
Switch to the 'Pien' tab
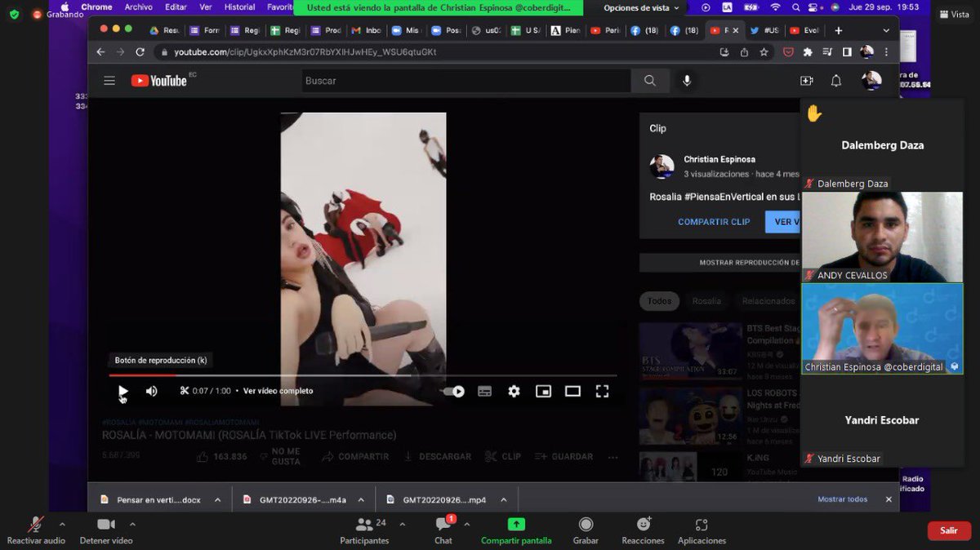tap(566, 30)
